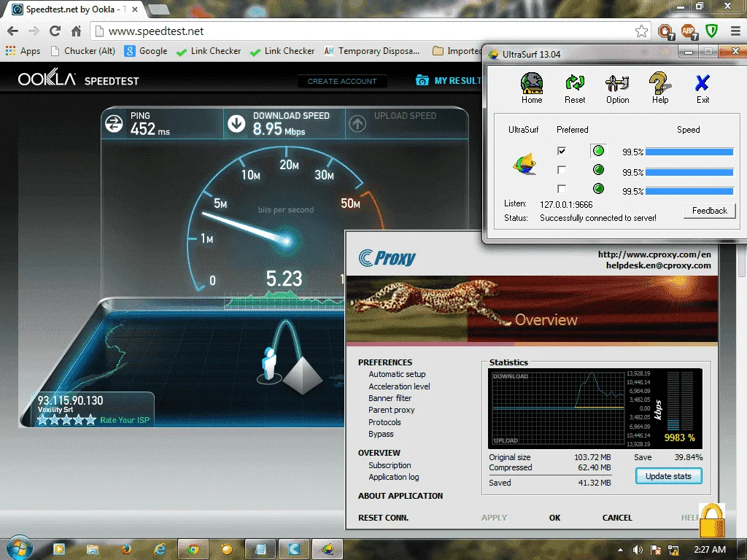Click the UltraSurf Feedback button
Screen dimensions: 747x560
tap(709, 211)
